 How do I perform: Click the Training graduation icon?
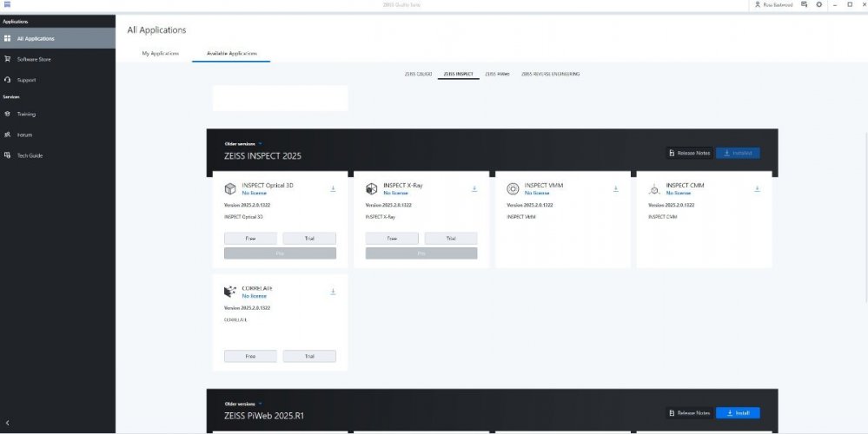[x=7, y=114]
